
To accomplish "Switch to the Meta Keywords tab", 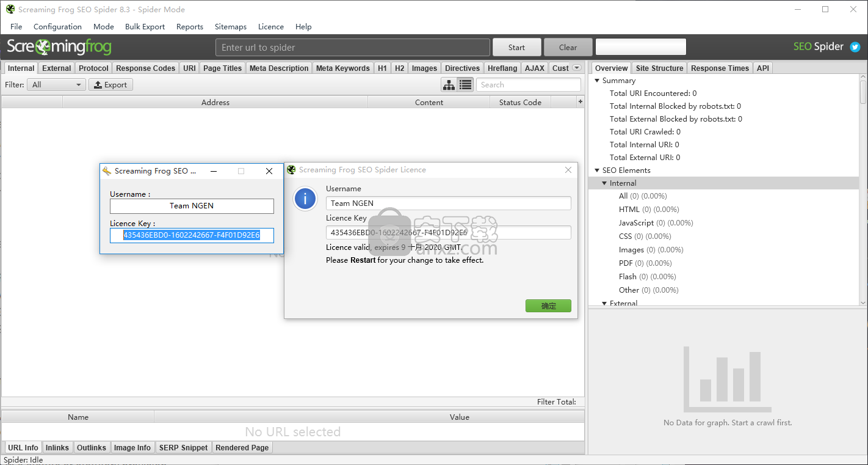I will point(342,68).
